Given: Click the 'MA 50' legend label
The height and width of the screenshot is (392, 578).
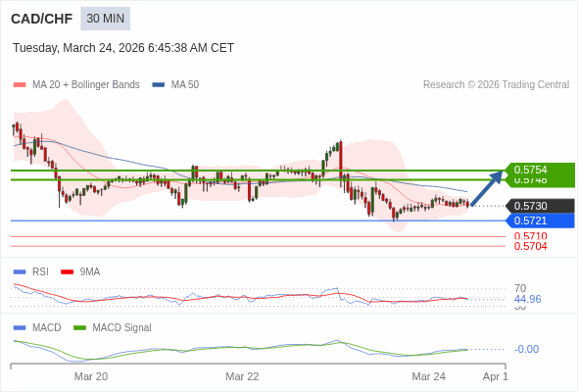Looking at the screenshot, I should click(185, 85).
